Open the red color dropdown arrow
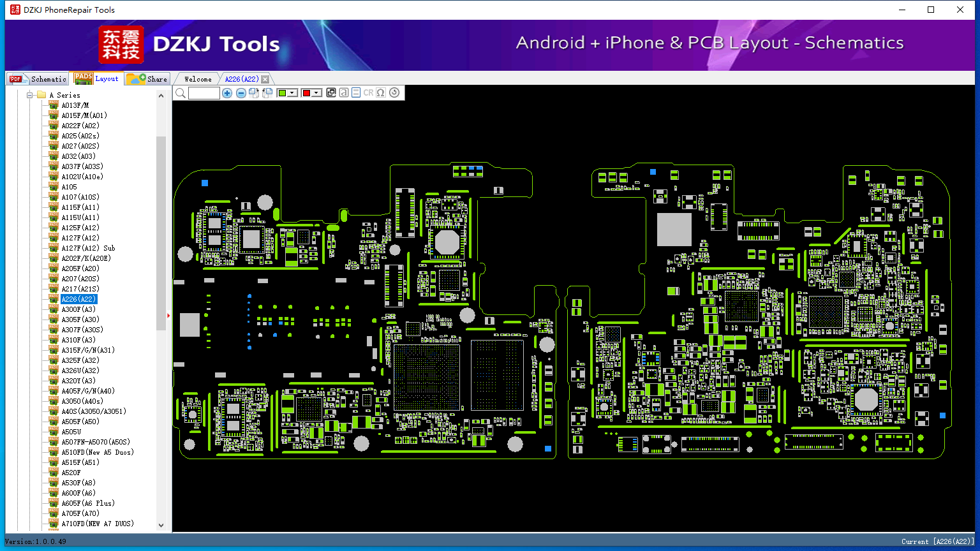The width and height of the screenshot is (980, 551). [x=316, y=93]
